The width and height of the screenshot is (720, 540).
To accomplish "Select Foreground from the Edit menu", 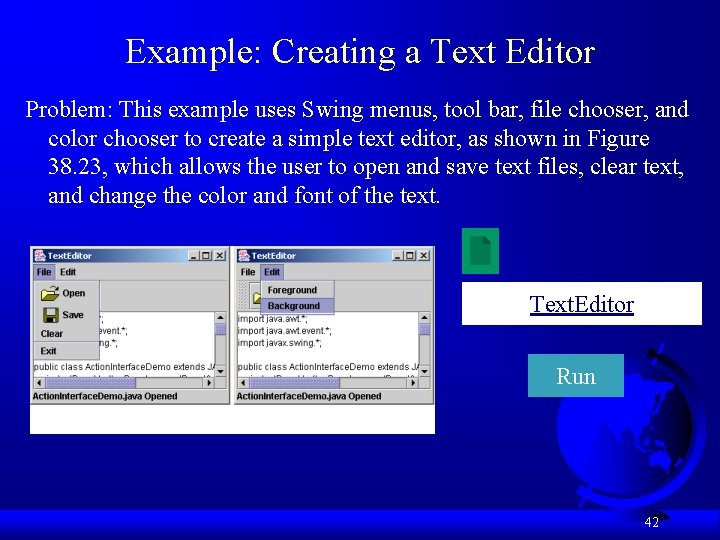I will tap(298, 290).
